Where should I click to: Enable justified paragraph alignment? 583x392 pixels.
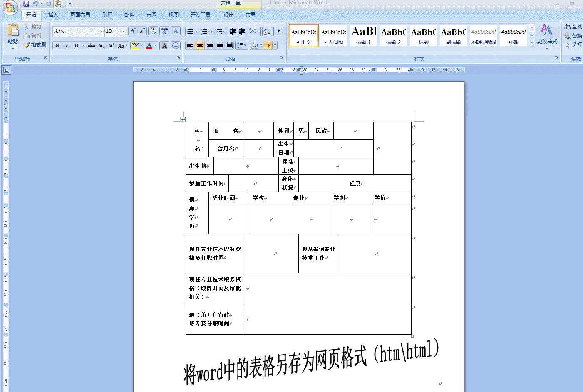click(x=219, y=45)
